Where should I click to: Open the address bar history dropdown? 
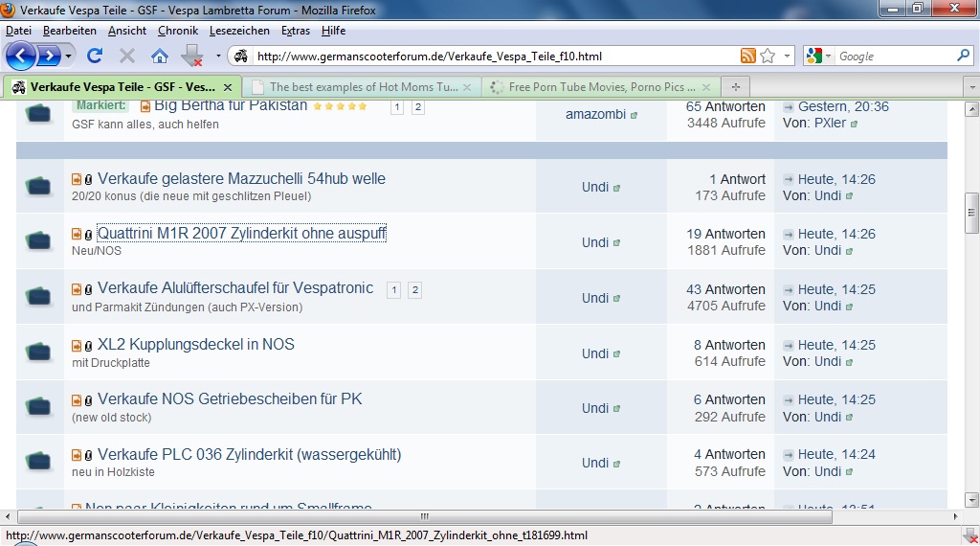(787, 57)
